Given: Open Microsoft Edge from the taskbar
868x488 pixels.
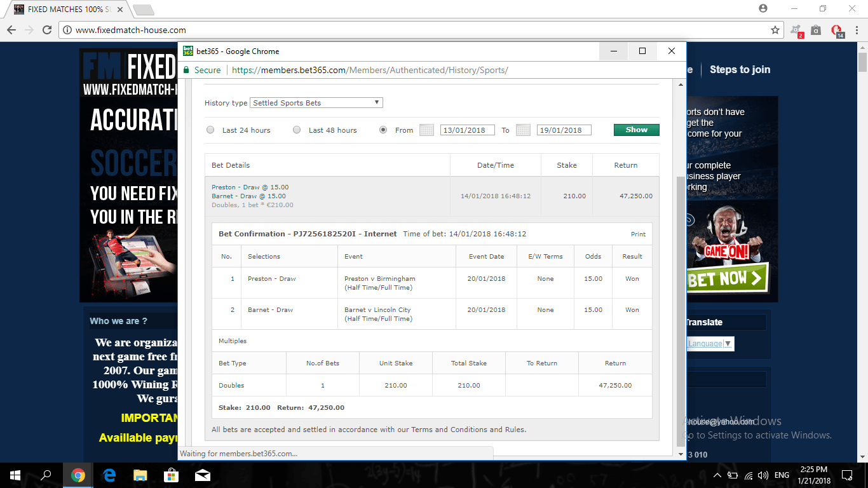Looking at the screenshot, I should tap(109, 475).
